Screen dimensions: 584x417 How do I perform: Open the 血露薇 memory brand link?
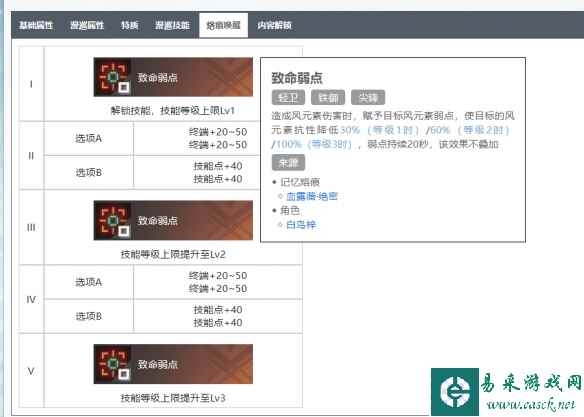coord(312,196)
